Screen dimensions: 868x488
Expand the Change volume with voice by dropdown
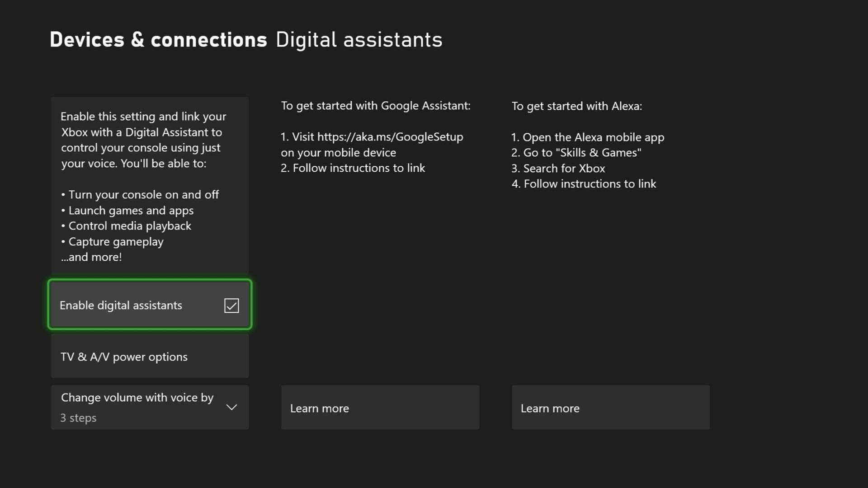(x=231, y=407)
